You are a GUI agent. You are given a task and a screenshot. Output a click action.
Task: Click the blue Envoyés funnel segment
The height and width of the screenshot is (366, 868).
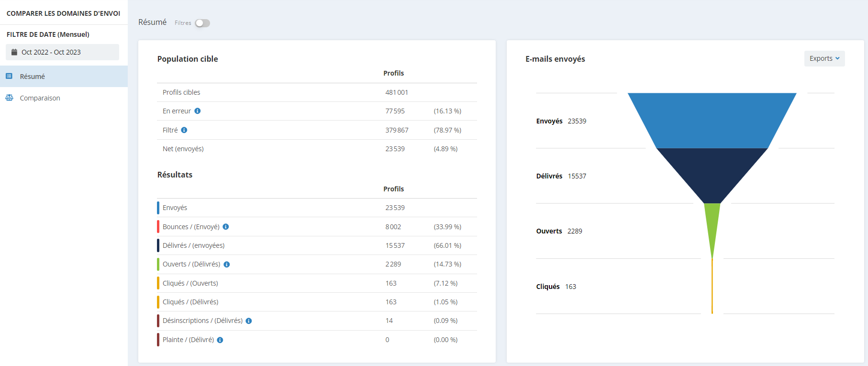pos(712,121)
